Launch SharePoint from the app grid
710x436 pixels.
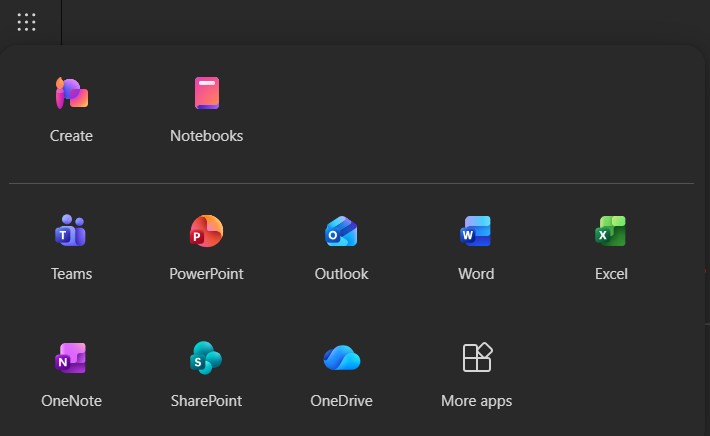tap(206, 358)
